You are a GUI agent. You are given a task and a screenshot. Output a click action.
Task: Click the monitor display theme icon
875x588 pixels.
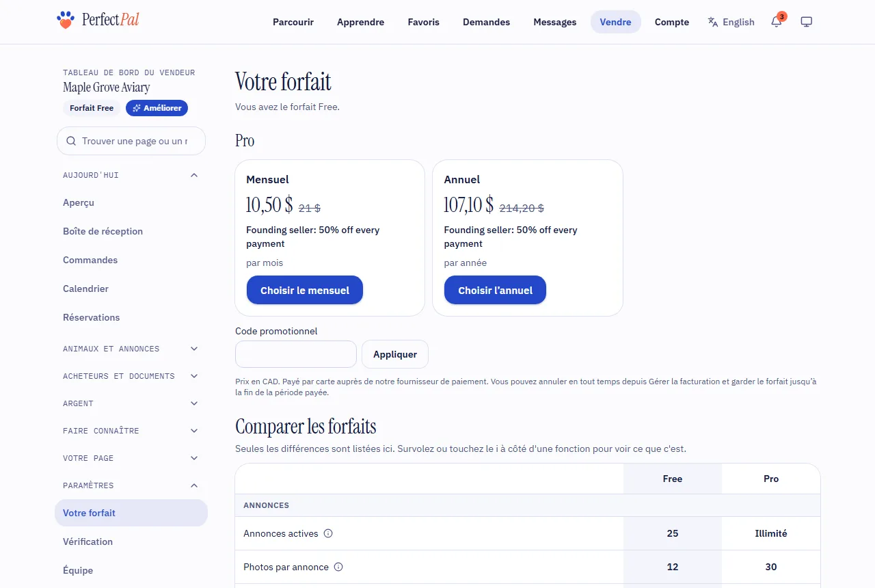point(807,22)
